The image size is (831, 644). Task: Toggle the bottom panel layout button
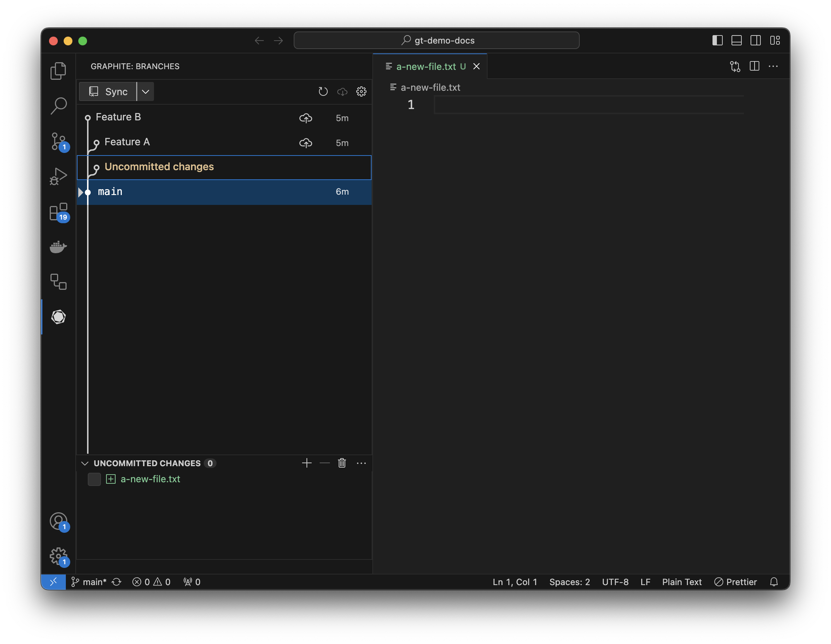pyautogui.click(x=736, y=40)
